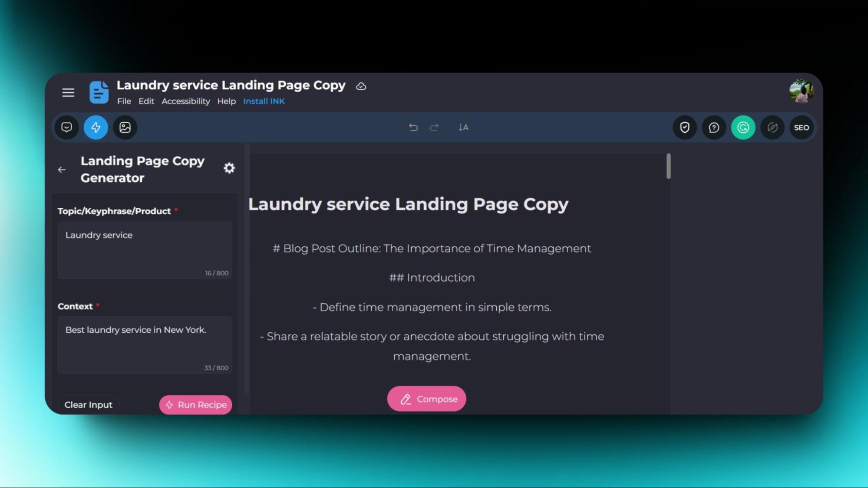Image resolution: width=868 pixels, height=488 pixels.
Task: Click the undo arrow icon
Action: [413, 127]
